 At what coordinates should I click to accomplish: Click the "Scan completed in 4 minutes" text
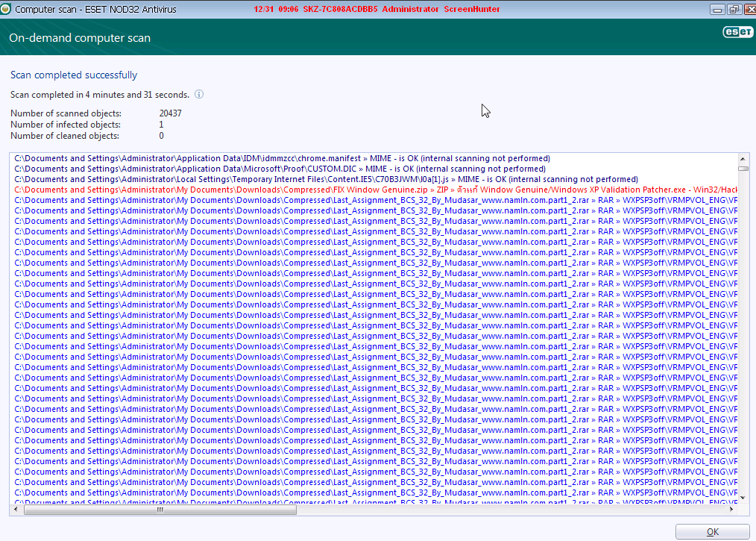pyautogui.click(x=100, y=95)
